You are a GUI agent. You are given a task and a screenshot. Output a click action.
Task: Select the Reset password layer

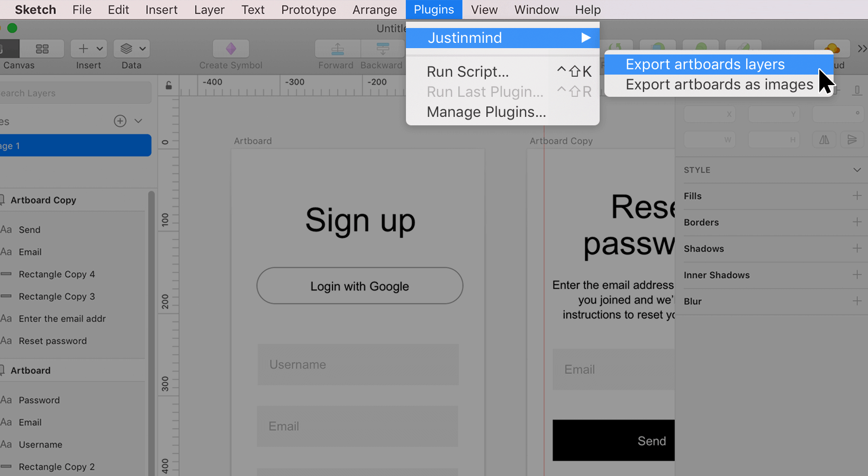pos(73,341)
